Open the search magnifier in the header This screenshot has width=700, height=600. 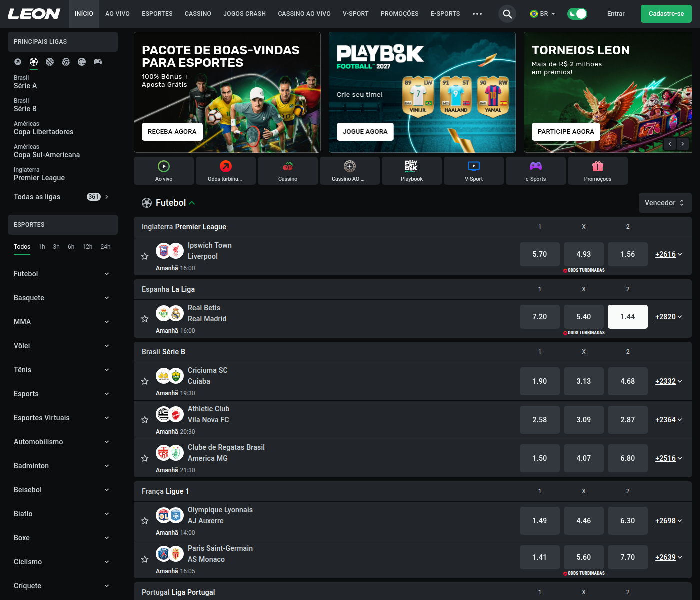point(507,14)
